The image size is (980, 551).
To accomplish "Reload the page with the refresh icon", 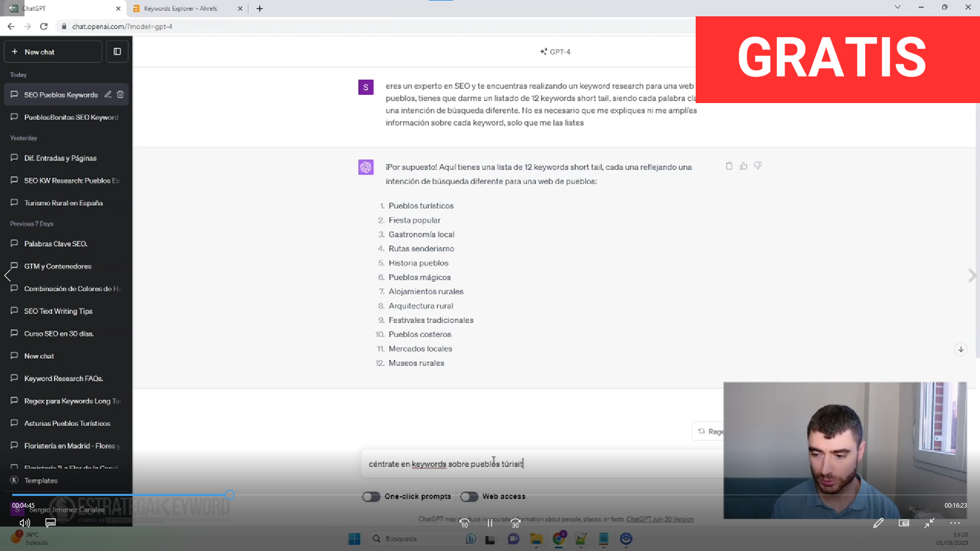I will (x=44, y=26).
